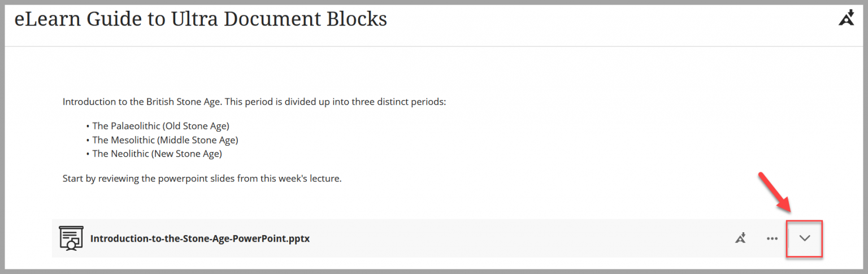Viewport: 868px width, 274px height.
Task: Select the Palaeolithic (Old Stone Age) bullet
Action: point(160,126)
